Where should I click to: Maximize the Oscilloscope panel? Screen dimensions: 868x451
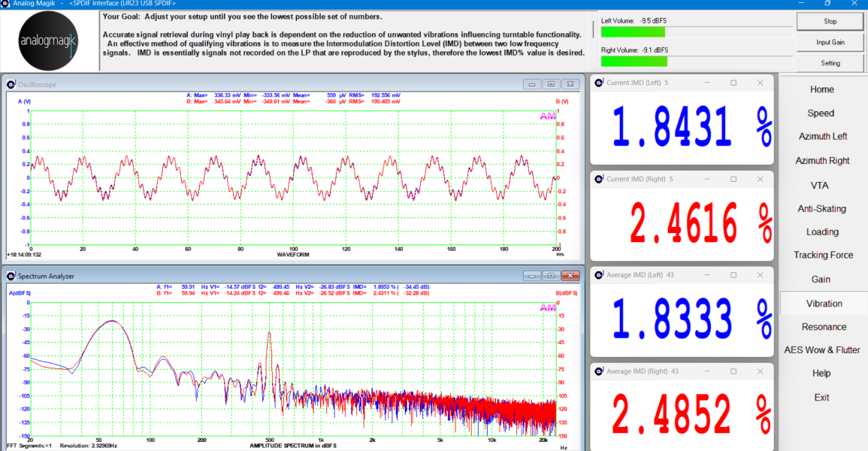tap(551, 84)
